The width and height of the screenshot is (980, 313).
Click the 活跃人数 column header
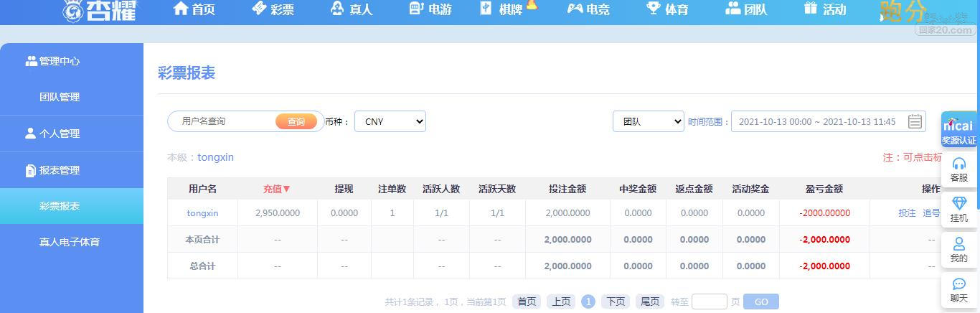click(441, 189)
